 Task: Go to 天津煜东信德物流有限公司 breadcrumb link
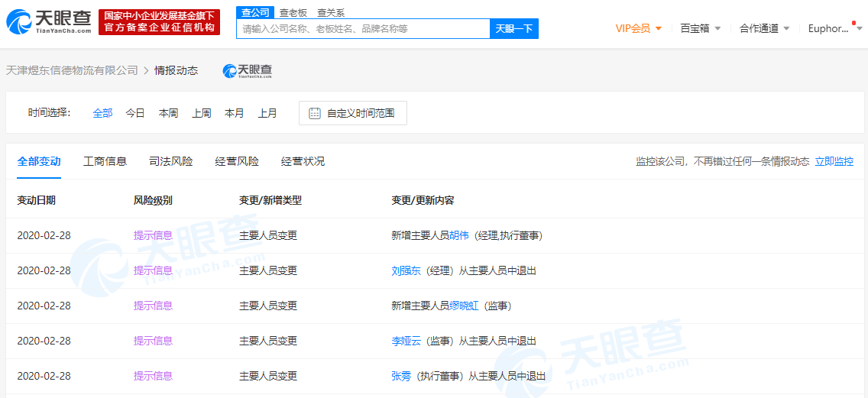(72, 70)
